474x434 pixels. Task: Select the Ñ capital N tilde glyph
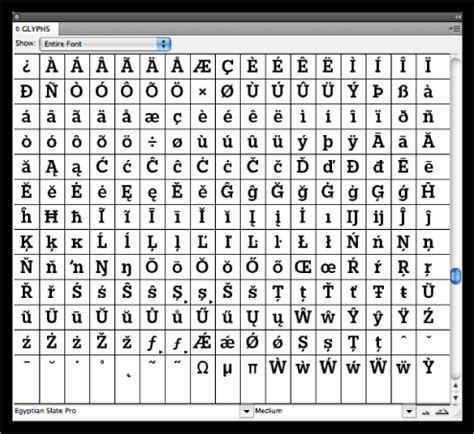(52, 92)
